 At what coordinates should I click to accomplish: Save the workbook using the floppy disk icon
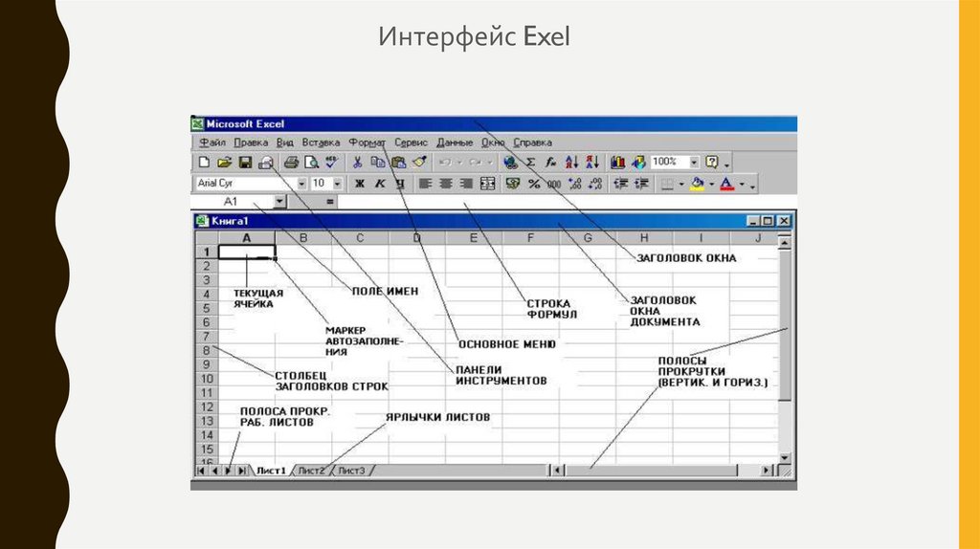(x=245, y=163)
